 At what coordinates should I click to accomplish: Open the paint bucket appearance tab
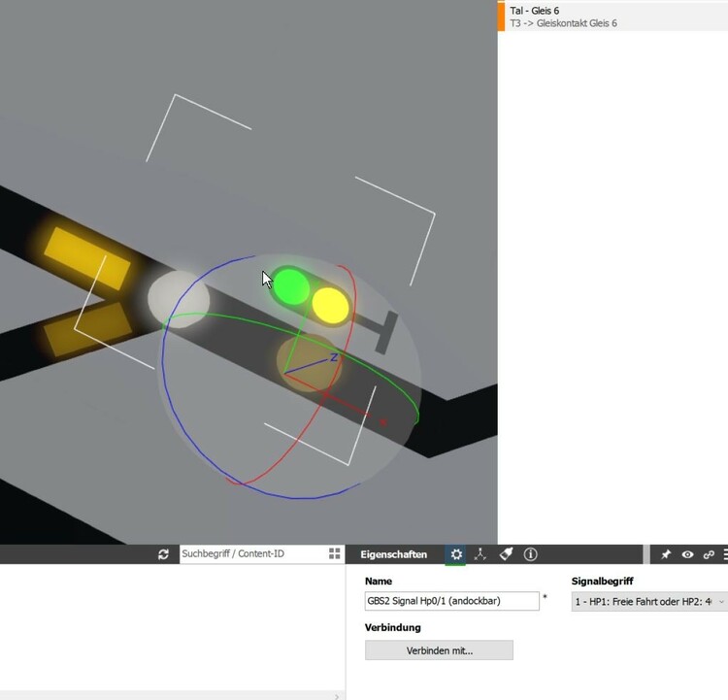(506, 554)
